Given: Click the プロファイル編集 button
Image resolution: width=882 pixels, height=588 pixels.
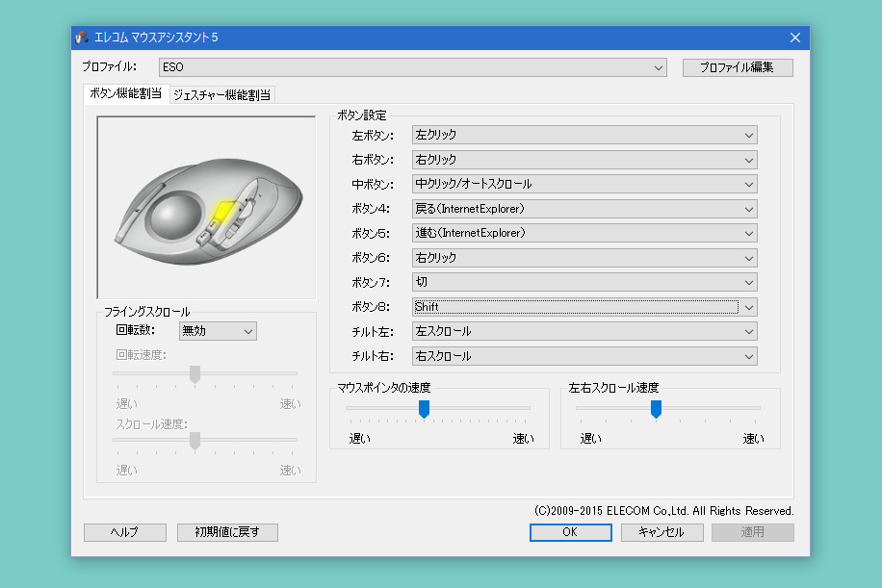Looking at the screenshot, I should [738, 68].
